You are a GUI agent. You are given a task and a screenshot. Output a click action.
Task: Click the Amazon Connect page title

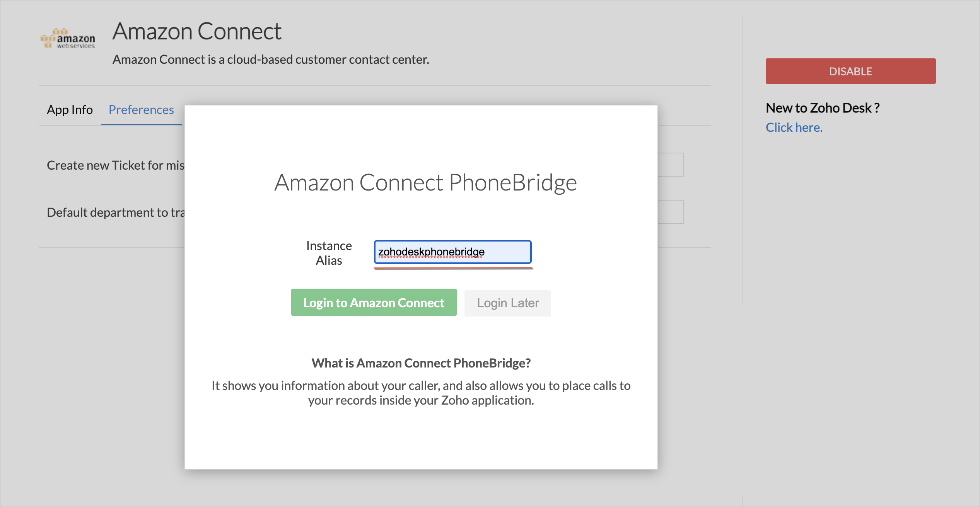pos(197,31)
